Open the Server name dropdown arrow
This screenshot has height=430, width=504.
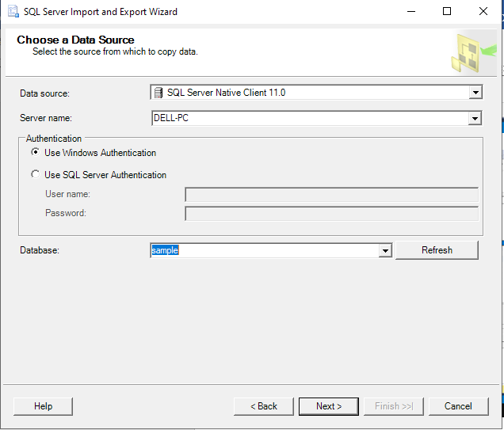click(475, 118)
